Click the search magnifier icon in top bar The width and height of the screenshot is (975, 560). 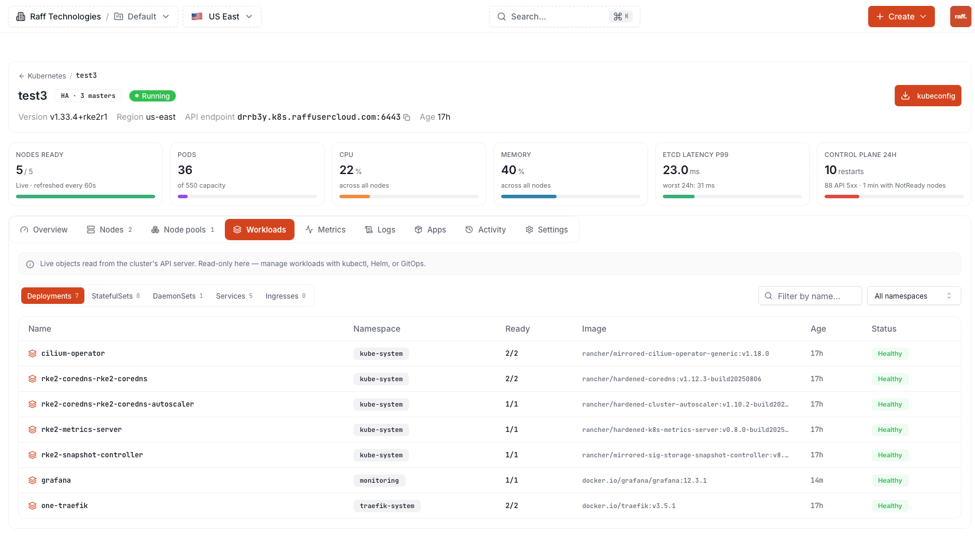(x=502, y=17)
